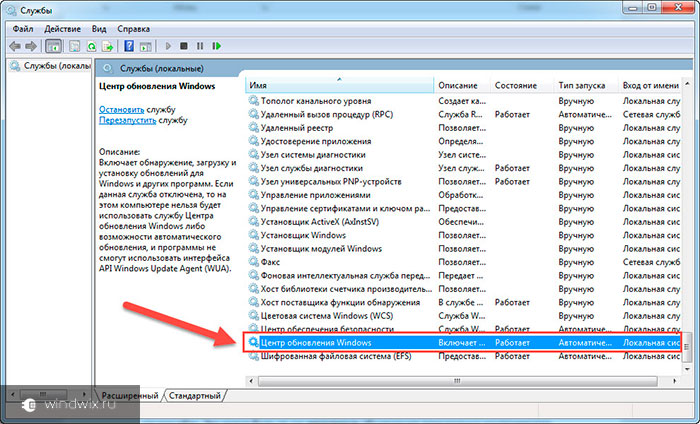Click services list scroll-right arrow

tap(674, 381)
